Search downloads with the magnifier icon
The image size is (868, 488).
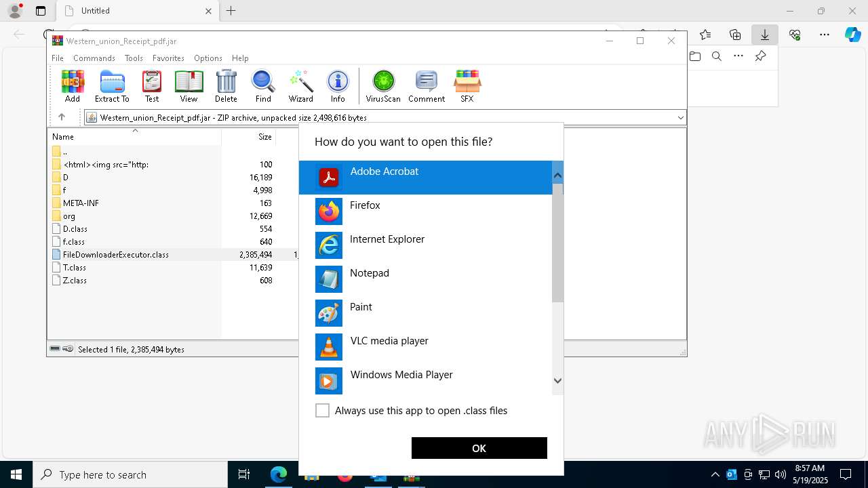pos(717,56)
